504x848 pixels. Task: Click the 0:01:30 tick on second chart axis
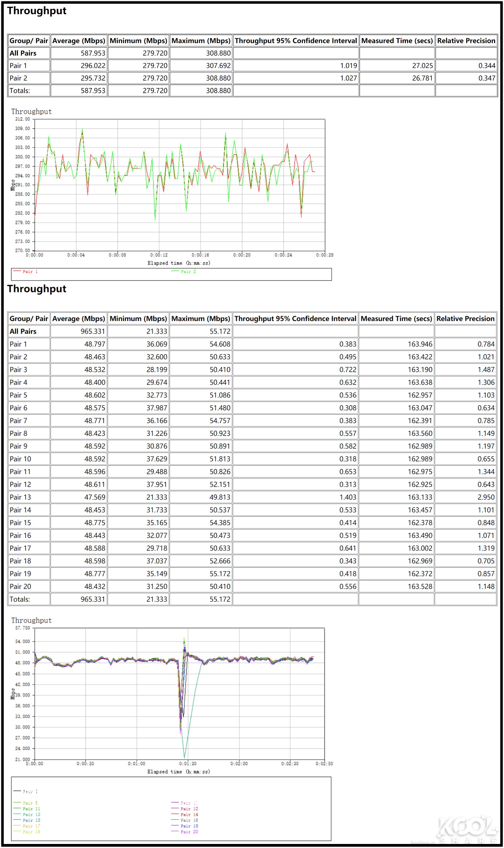coord(187,764)
